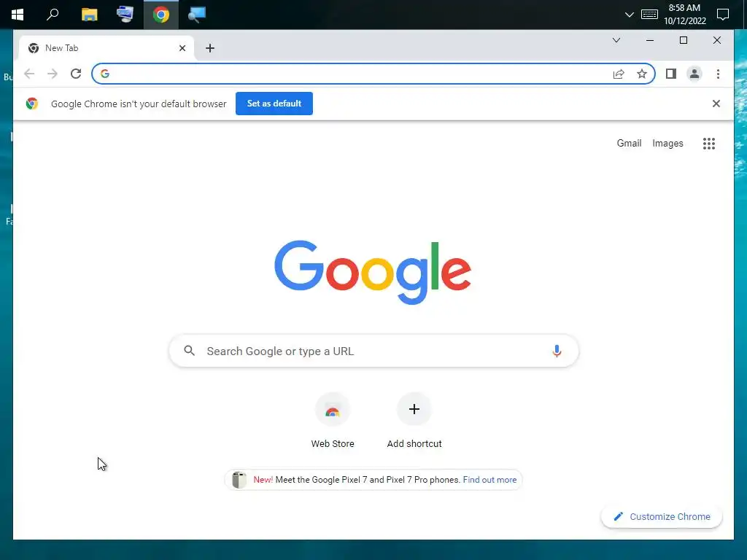Open the Chrome three-dot menu
The width and height of the screenshot is (747, 560).
coord(718,74)
